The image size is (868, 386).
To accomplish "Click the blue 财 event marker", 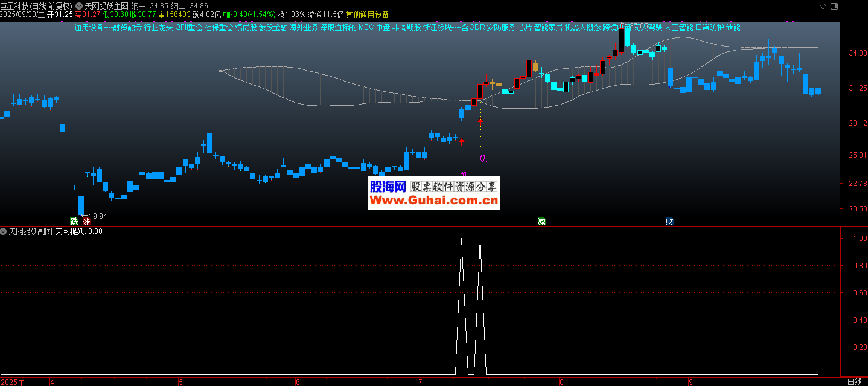I will tap(669, 221).
